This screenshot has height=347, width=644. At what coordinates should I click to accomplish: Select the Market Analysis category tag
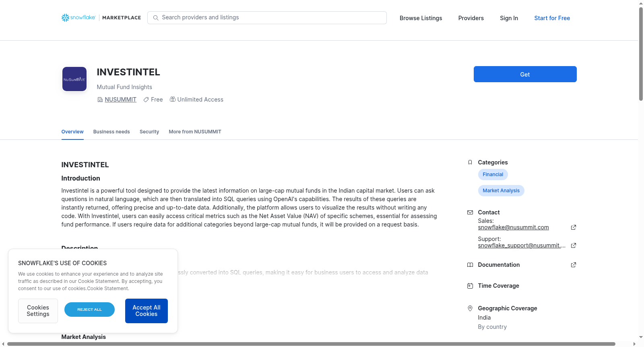(501, 191)
